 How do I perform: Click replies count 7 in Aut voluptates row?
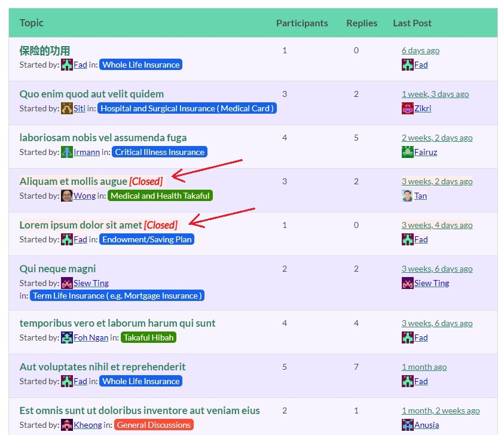pos(356,367)
